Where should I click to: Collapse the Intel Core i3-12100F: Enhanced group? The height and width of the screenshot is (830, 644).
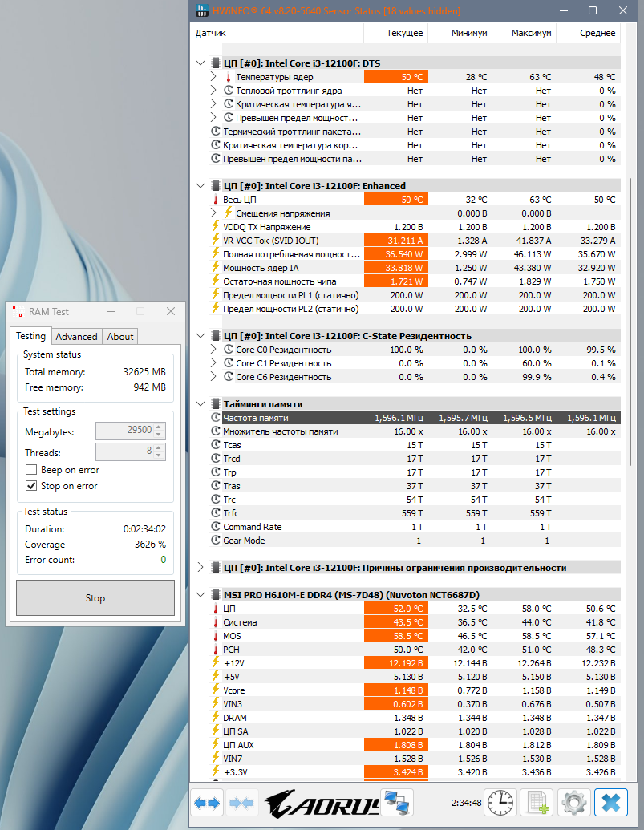point(200,186)
